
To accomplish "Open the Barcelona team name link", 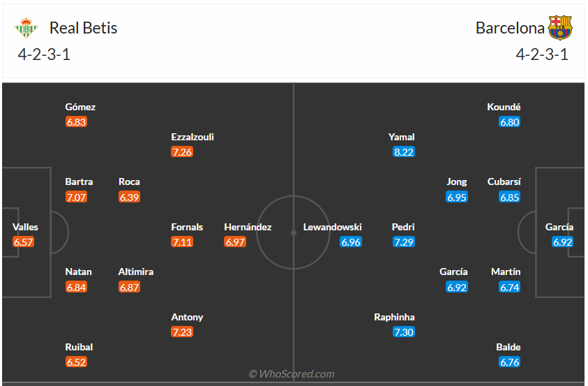I will click(x=510, y=28).
